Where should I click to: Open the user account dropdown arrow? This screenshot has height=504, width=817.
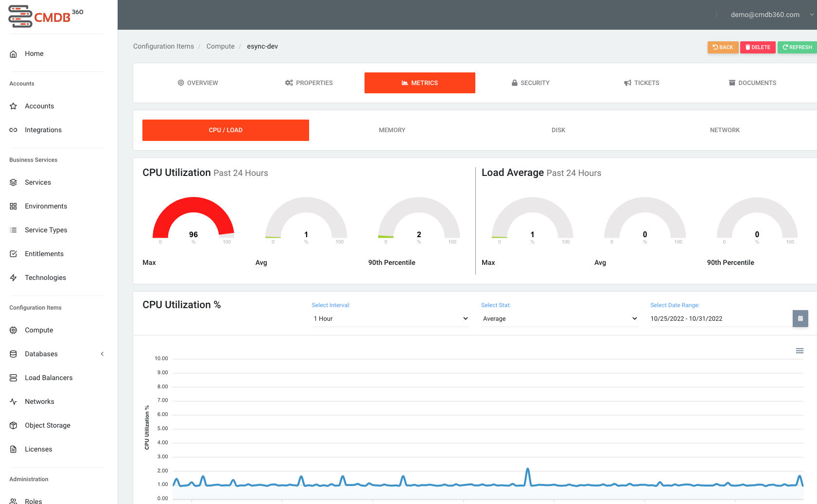[812, 15]
